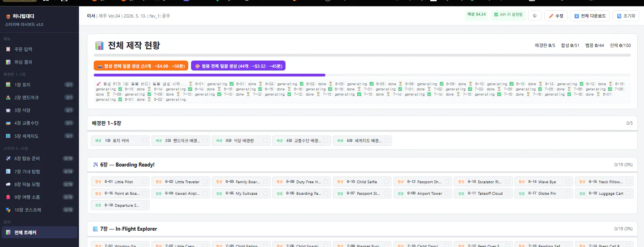Click the 6-08 Airport Tower item card
The width and height of the screenshot is (644, 247).
point(423,194)
